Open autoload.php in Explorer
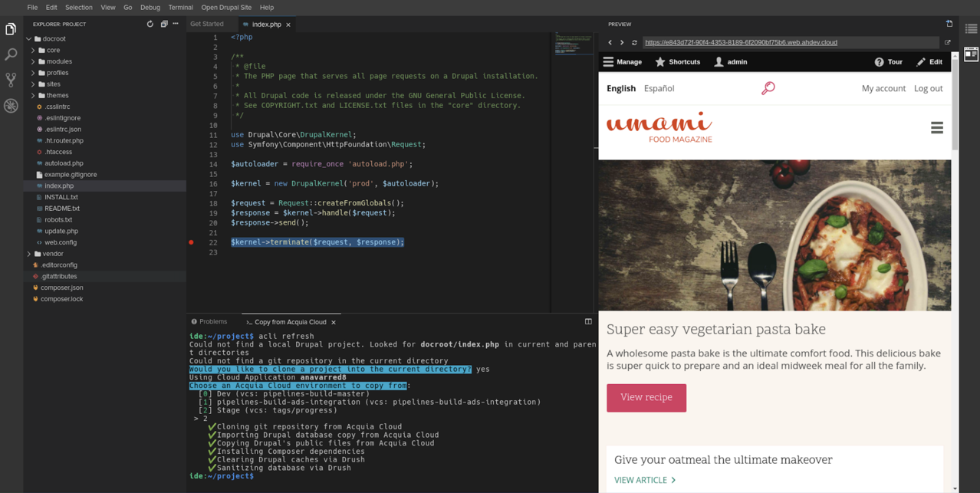 [64, 163]
